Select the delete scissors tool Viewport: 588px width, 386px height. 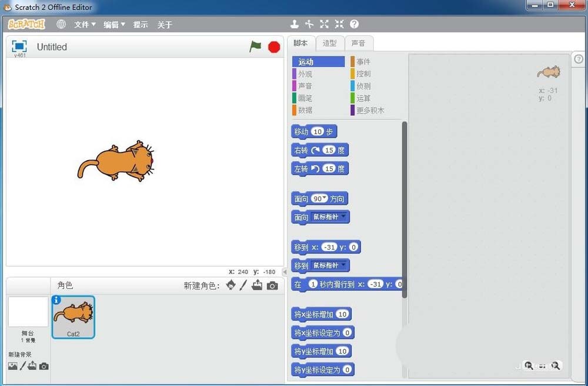coord(309,24)
